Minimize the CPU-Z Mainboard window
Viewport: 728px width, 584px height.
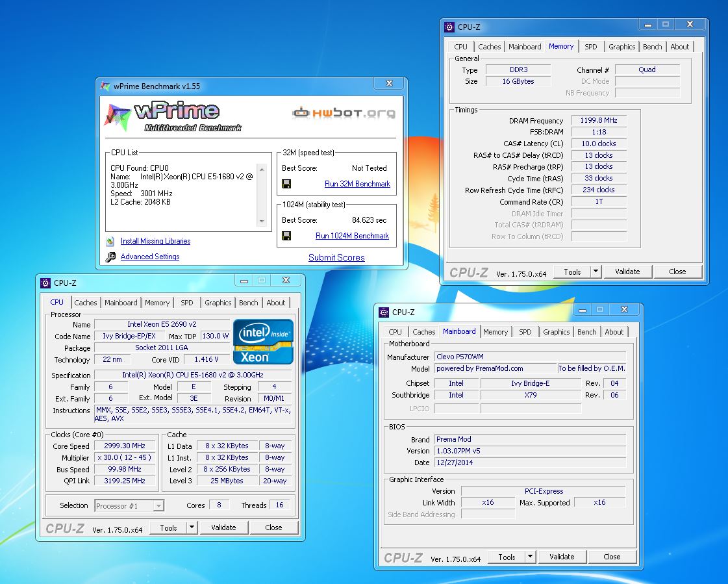point(583,310)
